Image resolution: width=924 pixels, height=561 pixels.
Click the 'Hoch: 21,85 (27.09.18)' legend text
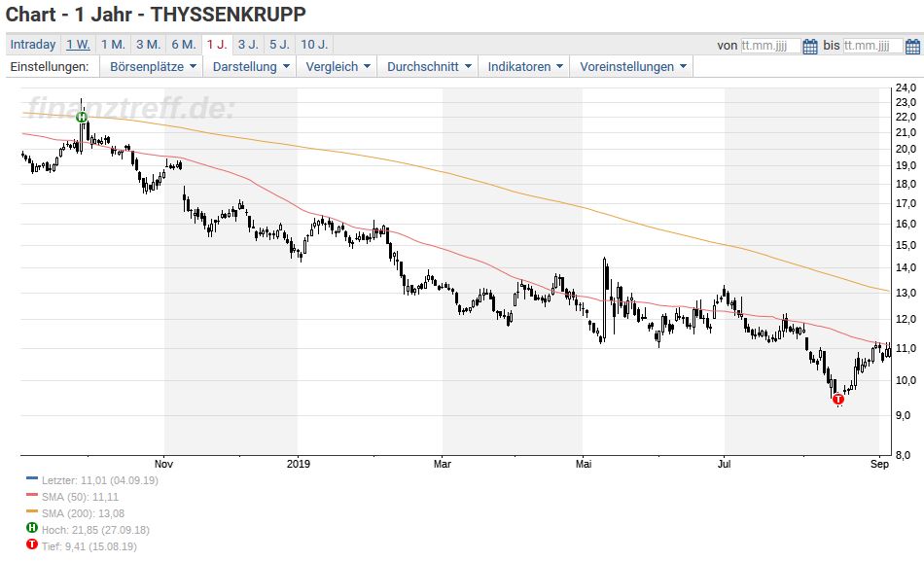(x=95, y=530)
